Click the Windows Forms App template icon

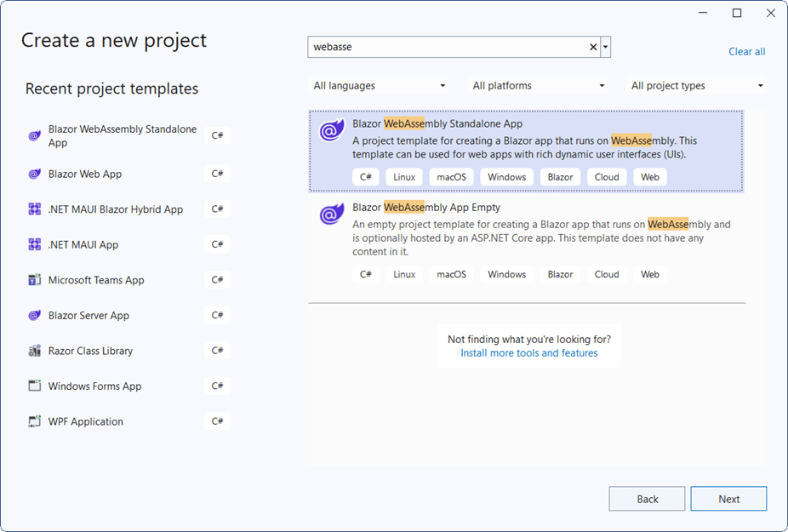(x=34, y=386)
